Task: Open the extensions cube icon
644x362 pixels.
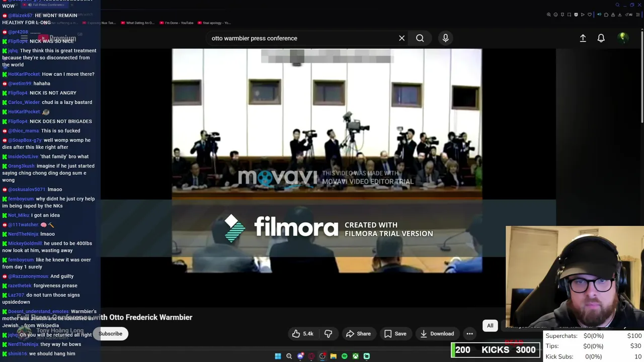Action: 606,15
